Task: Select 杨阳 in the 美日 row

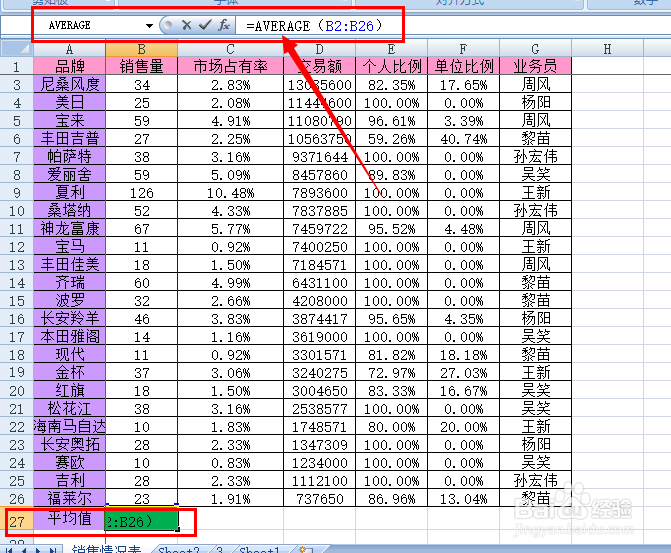Action: [535, 103]
